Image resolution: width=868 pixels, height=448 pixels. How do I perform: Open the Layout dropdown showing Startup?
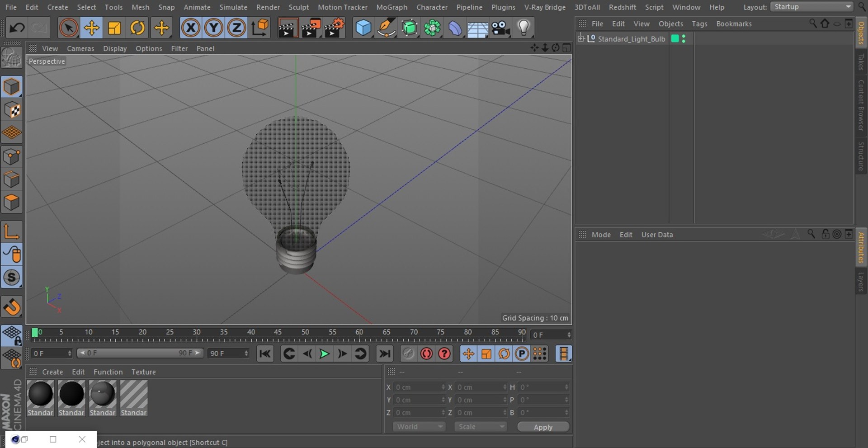pyautogui.click(x=811, y=7)
